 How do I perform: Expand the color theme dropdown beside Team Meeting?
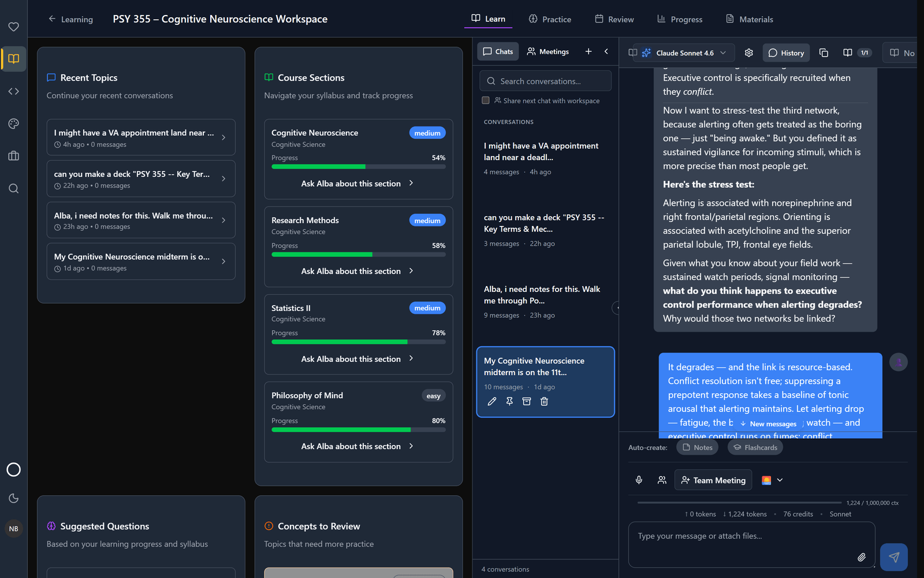[x=772, y=480]
